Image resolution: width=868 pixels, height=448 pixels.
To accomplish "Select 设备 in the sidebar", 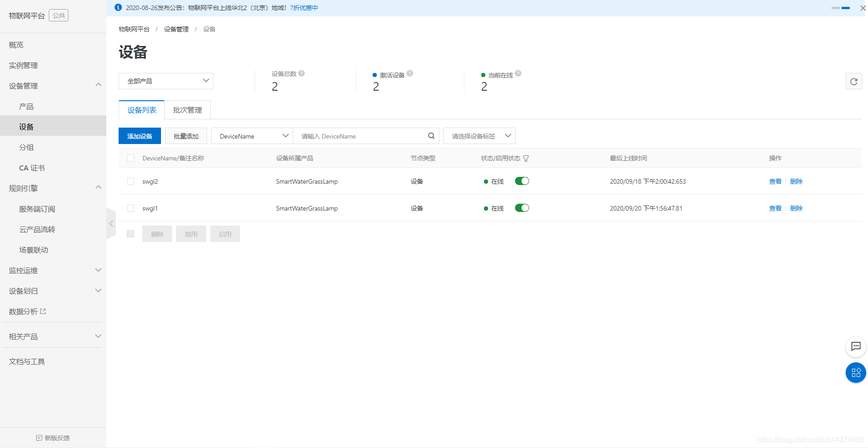I will [53, 127].
